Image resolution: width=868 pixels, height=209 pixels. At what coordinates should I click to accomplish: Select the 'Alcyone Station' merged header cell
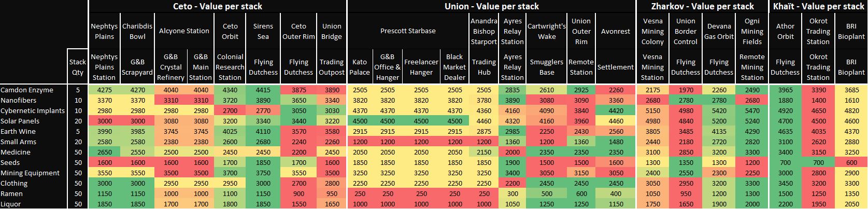tap(184, 31)
